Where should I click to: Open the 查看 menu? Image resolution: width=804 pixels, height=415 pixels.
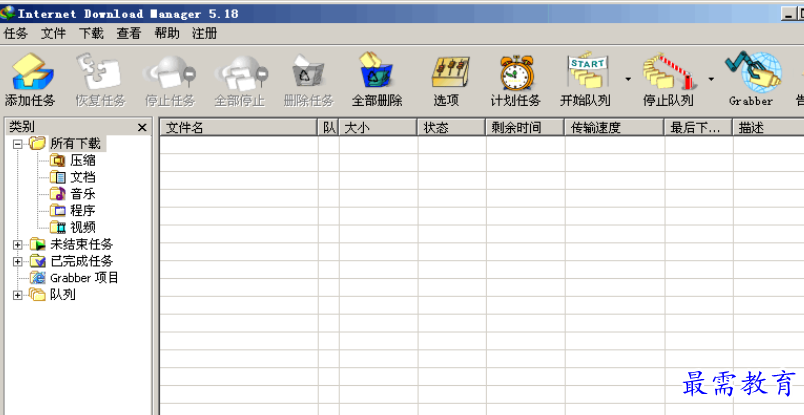coord(129,34)
